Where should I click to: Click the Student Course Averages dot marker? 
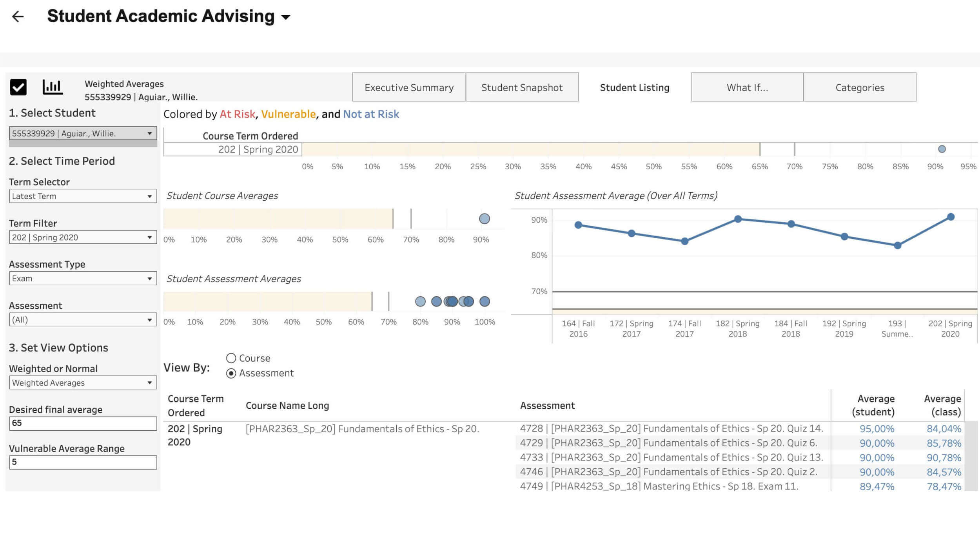(485, 219)
